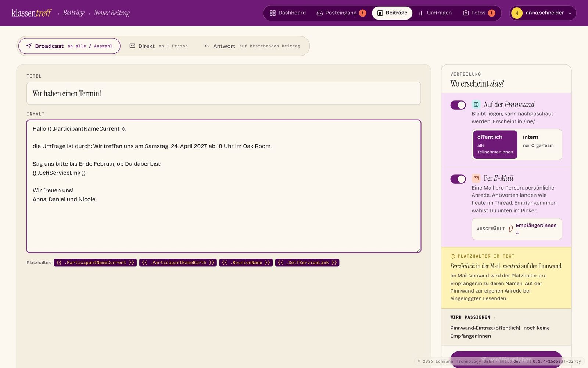Image resolution: width=588 pixels, height=368 pixels.
Task: Insert the ParticipantNameBirth placeholder chip
Action: (178, 263)
